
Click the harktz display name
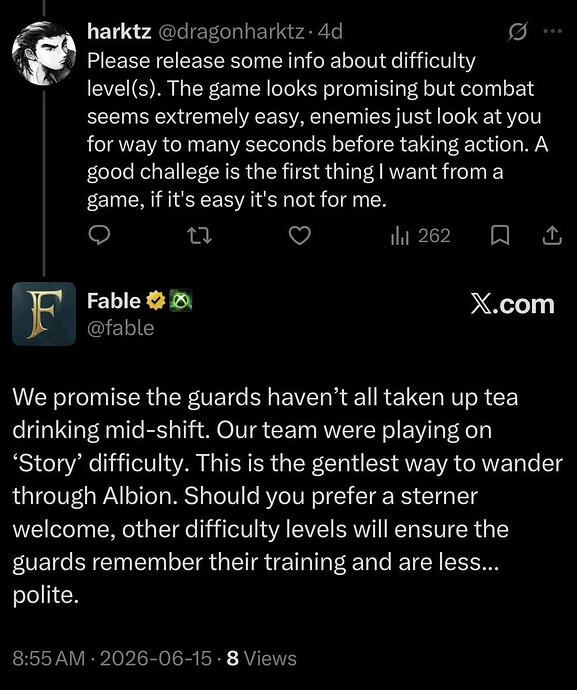point(119,31)
